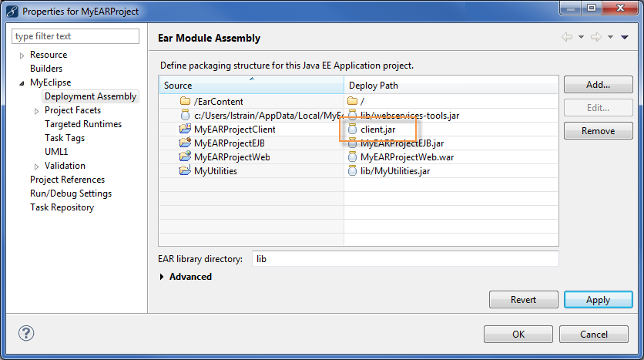Go back using the navigation arrow

point(567,37)
